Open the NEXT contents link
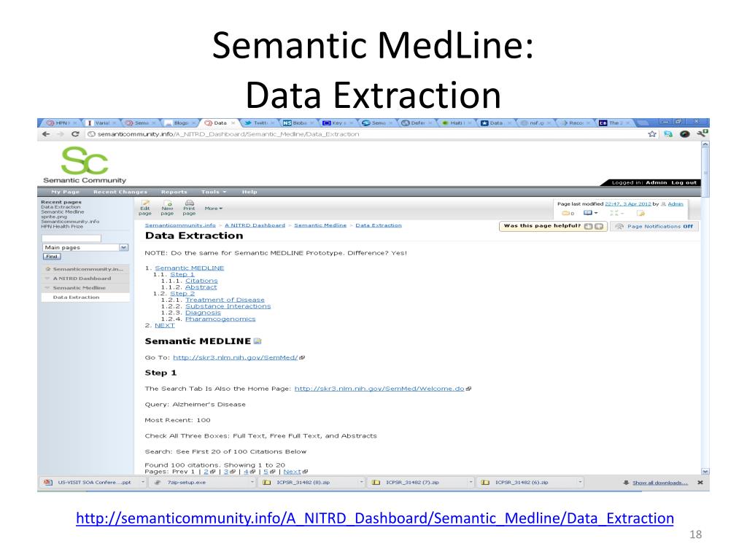 point(165,325)
